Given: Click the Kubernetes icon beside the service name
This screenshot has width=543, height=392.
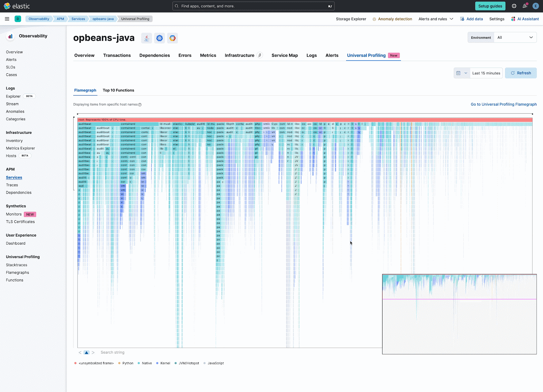Looking at the screenshot, I should point(159,38).
